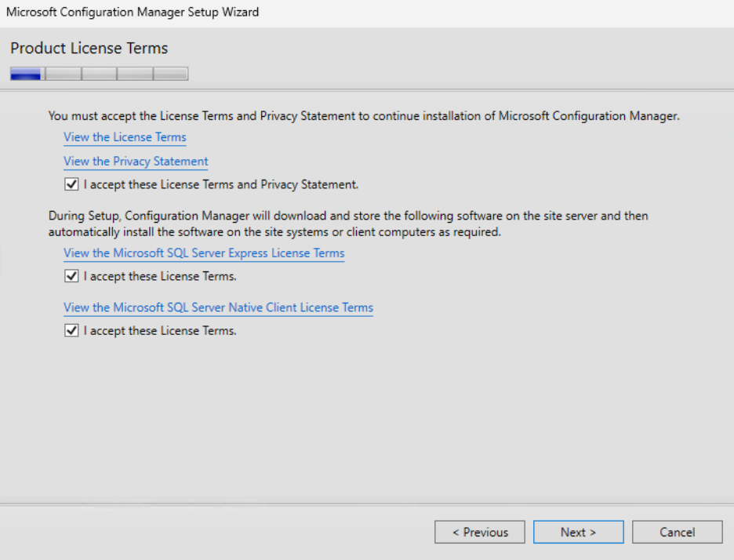This screenshot has width=734, height=560.
Task: Cancel the Configuration Manager Setup Wizard
Action: pos(677,532)
